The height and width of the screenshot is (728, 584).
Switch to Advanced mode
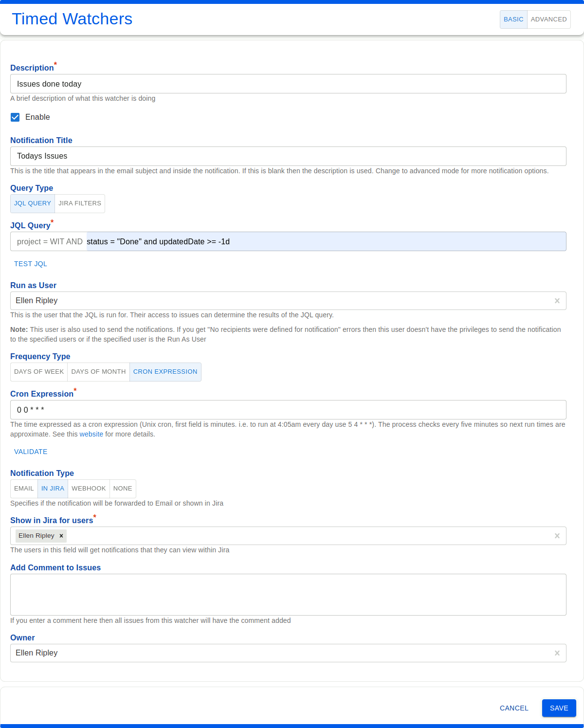(548, 19)
